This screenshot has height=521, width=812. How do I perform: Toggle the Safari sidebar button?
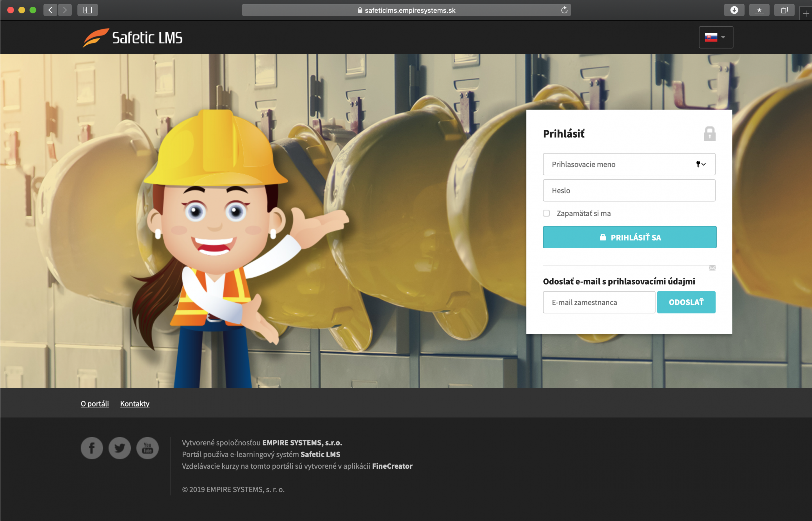[88, 10]
